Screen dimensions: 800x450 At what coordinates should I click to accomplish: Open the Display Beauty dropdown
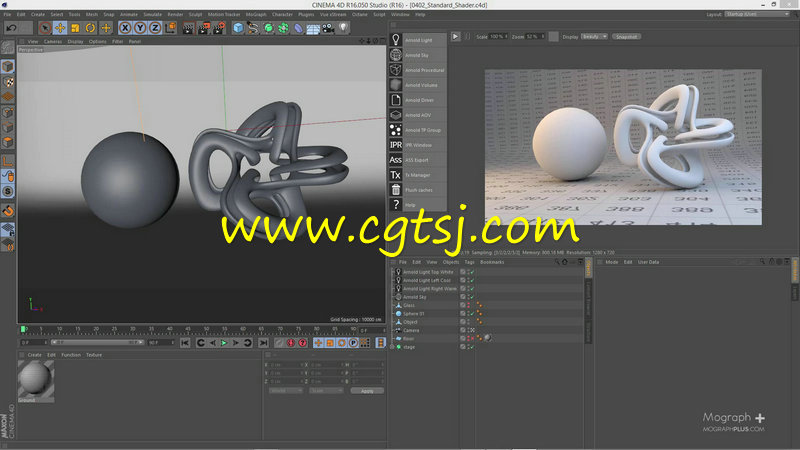[594, 37]
